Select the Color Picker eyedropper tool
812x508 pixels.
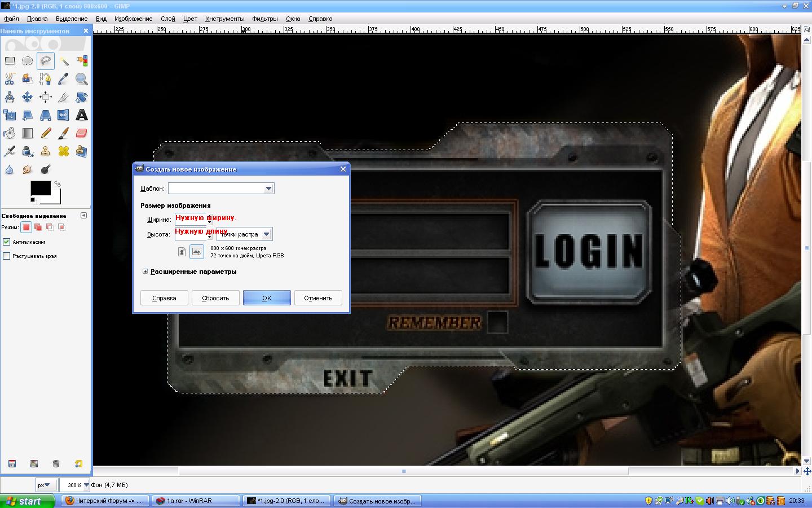(64, 79)
